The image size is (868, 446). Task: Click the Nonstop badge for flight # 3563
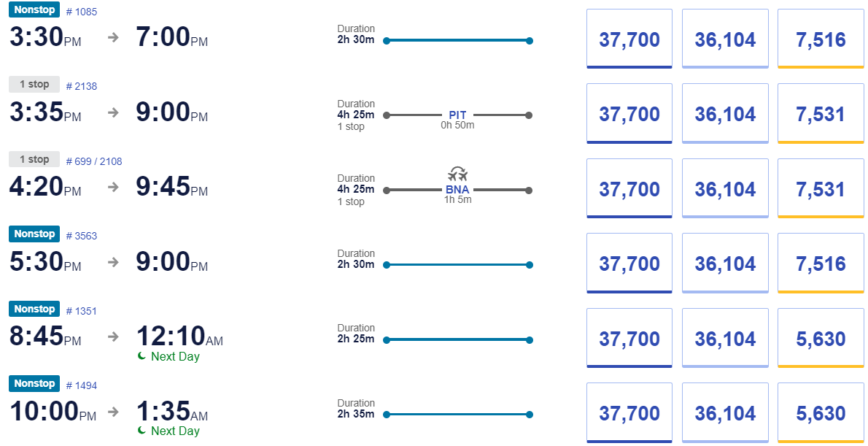point(34,234)
